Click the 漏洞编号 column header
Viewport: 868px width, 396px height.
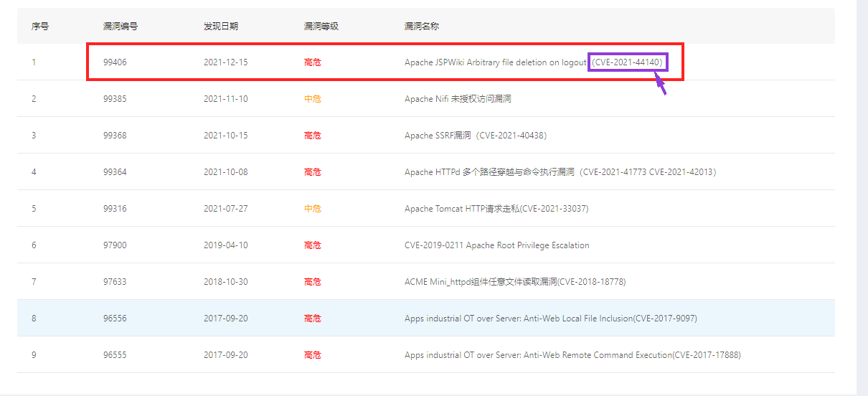pyautogui.click(x=121, y=26)
